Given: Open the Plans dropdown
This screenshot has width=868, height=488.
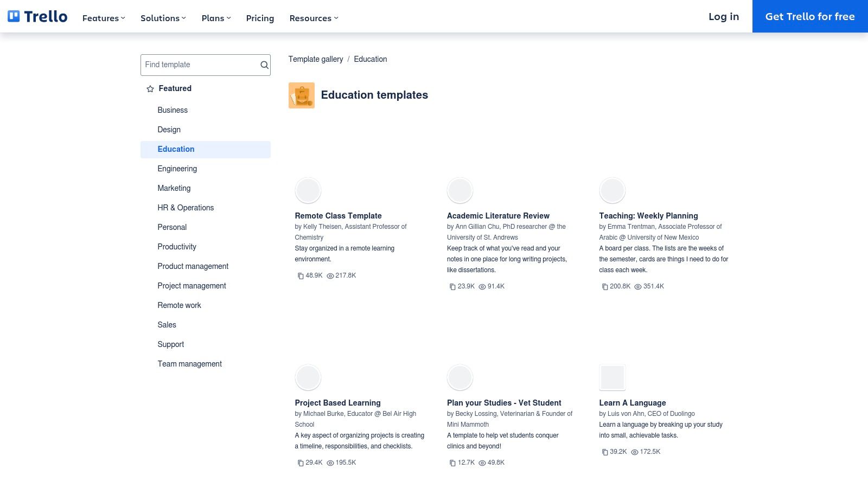Looking at the screenshot, I should (215, 18).
